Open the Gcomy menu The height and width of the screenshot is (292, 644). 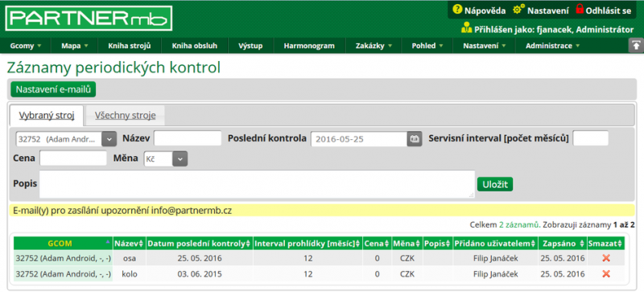(x=26, y=46)
